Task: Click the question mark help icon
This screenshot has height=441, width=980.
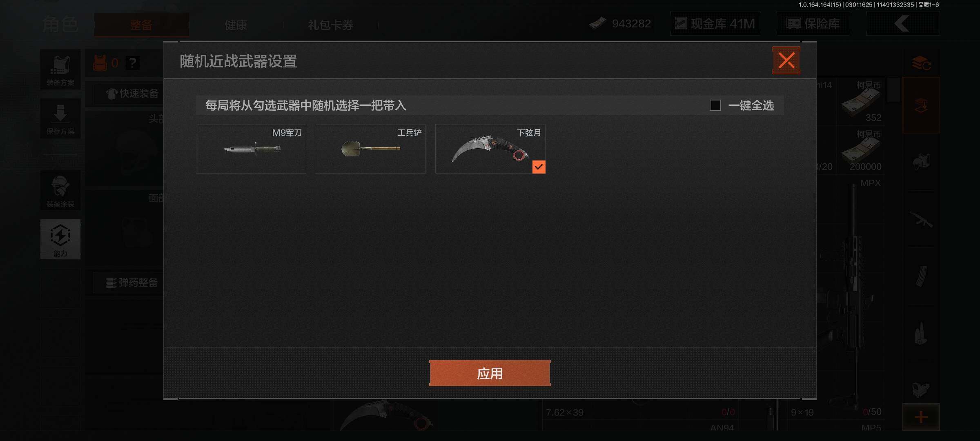Action: pos(132,63)
